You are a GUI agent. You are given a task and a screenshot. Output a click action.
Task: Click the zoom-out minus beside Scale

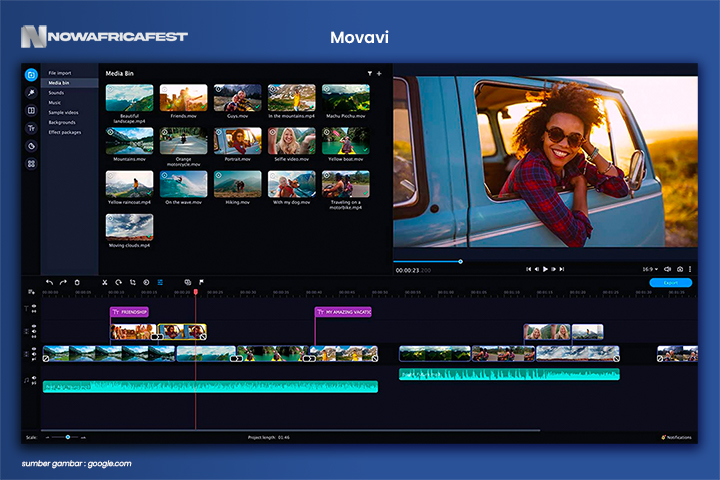tap(47, 437)
